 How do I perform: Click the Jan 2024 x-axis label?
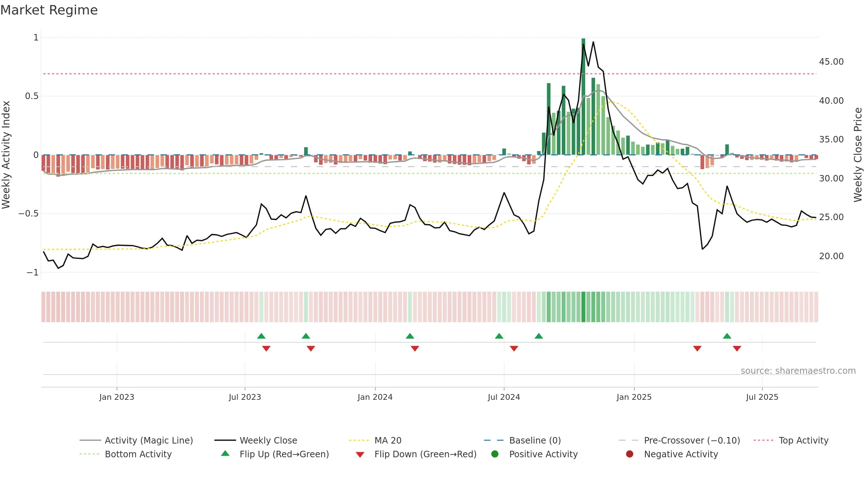coord(375,397)
